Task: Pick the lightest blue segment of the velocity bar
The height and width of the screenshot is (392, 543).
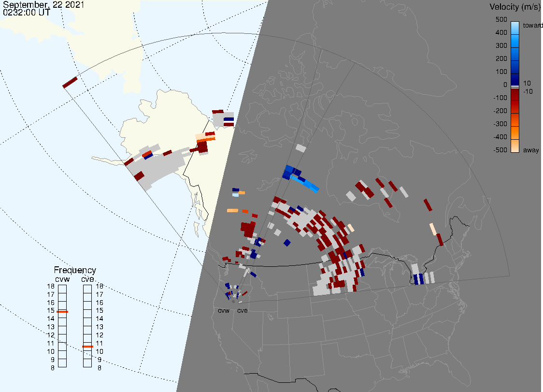Action: pyautogui.click(x=515, y=28)
